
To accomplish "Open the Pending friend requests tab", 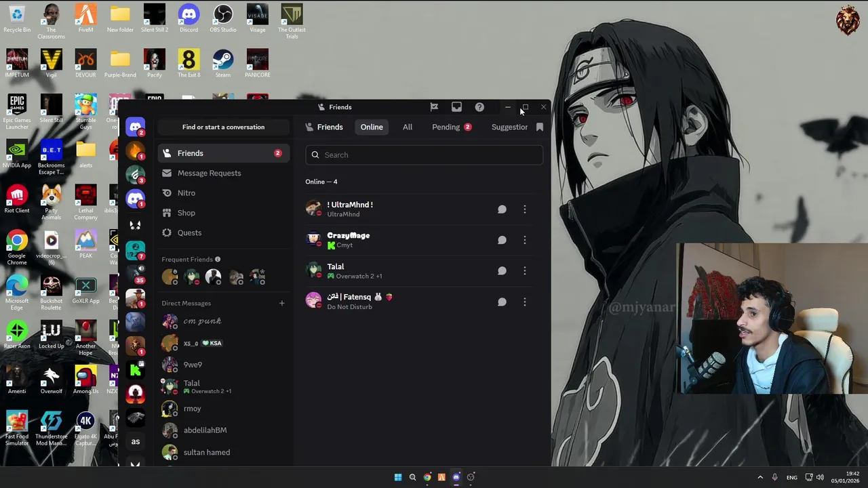I will pos(452,127).
